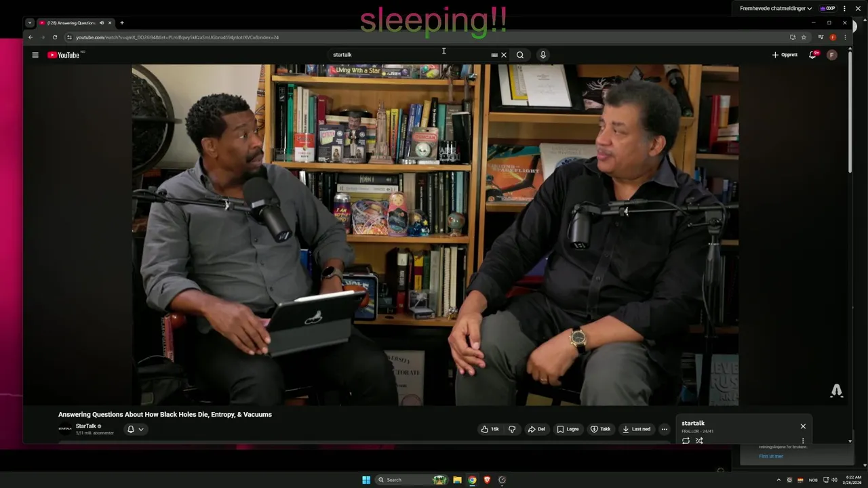
Task: Send thanks using Takk button
Action: pos(601,429)
